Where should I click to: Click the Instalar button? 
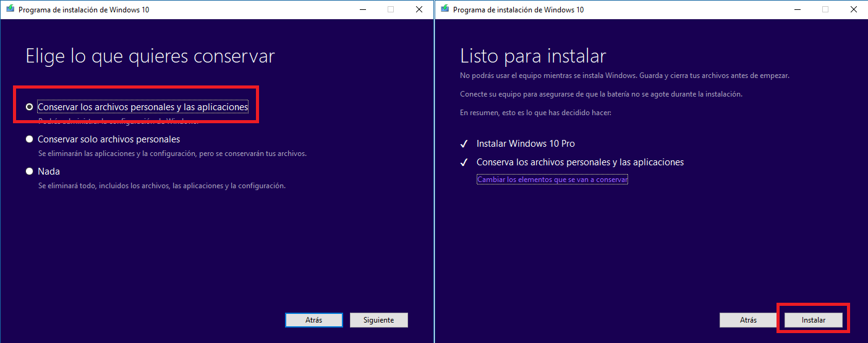[814, 320]
